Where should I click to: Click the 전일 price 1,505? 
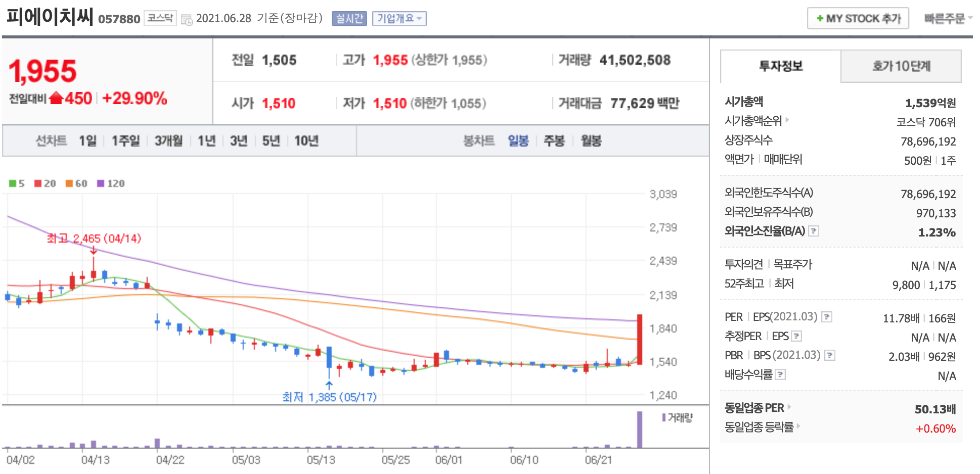pyautogui.click(x=279, y=60)
